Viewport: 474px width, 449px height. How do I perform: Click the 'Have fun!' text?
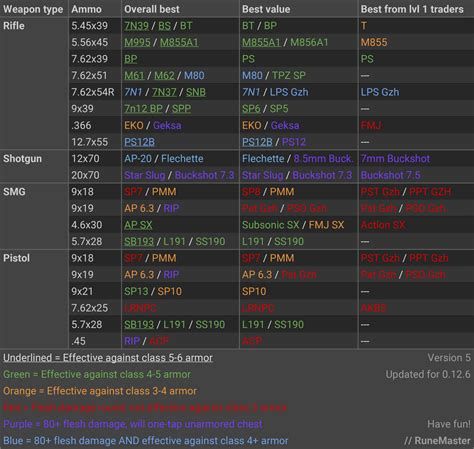click(x=449, y=424)
